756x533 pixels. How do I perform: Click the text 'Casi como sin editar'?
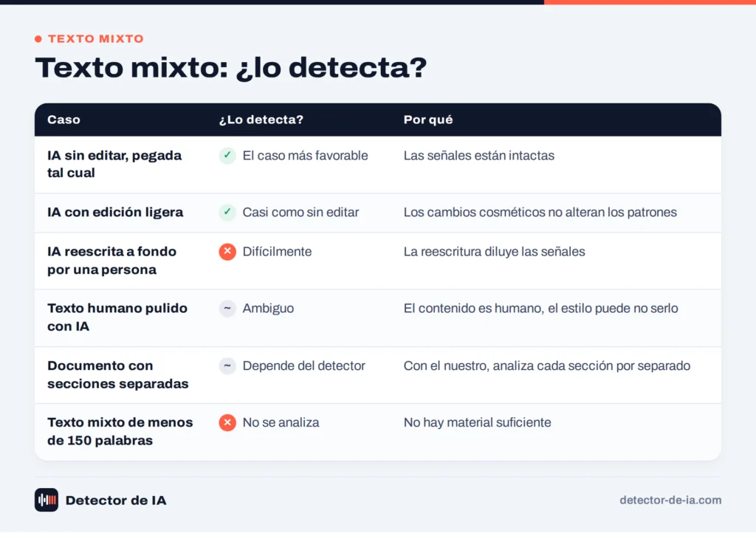(301, 212)
